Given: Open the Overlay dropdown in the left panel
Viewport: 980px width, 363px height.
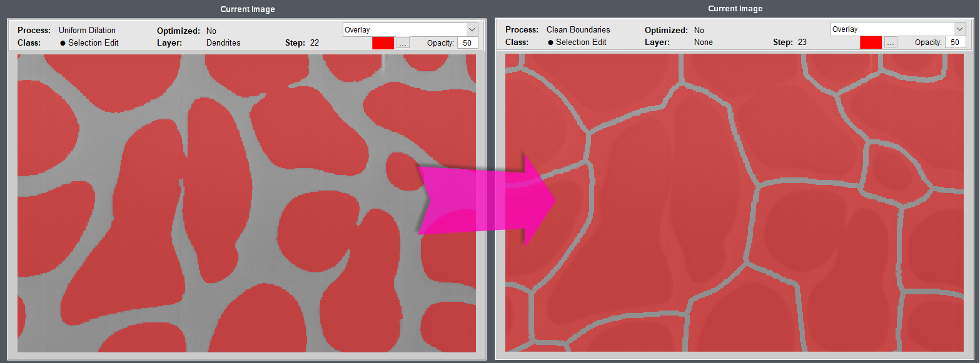Looking at the screenshot, I should (x=410, y=30).
